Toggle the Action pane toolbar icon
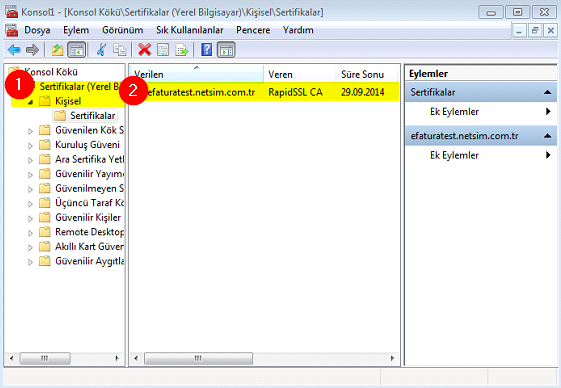 (x=226, y=50)
